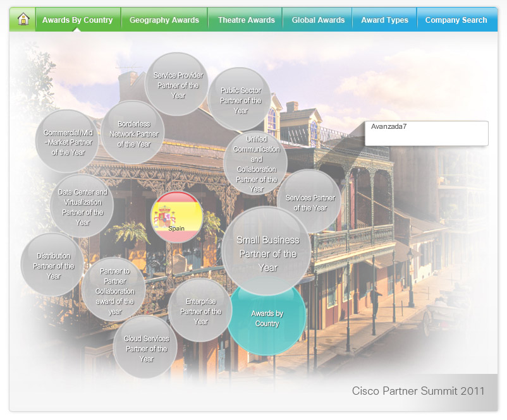This screenshot has height=420, width=507.
Task: Go to the Theatre Awards tab
Action: [247, 20]
